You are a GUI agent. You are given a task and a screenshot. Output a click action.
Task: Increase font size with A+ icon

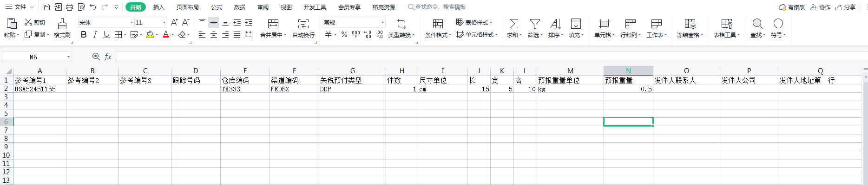click(174, 22)
